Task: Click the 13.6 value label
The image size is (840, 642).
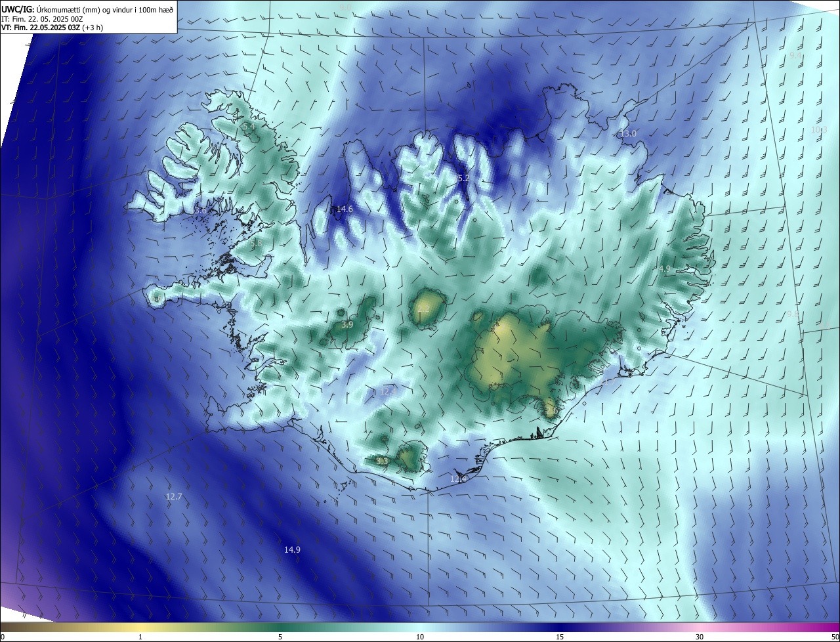Action: tap(200, 210)
